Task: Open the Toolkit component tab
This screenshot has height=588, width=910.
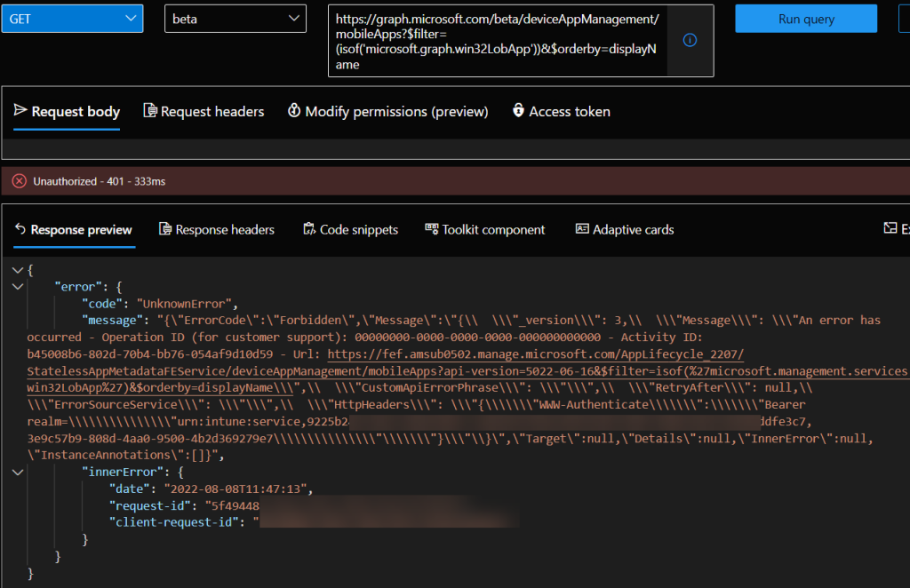Action: tap(485, 230)
